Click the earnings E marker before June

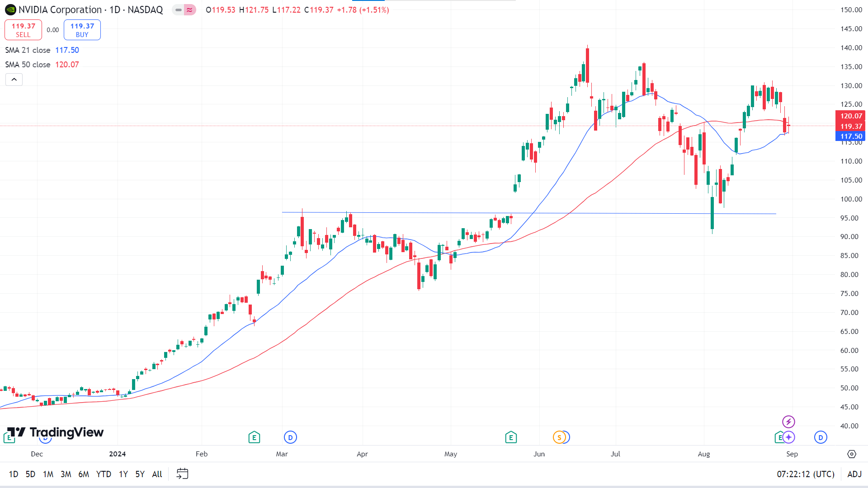[x=511, y=437]
